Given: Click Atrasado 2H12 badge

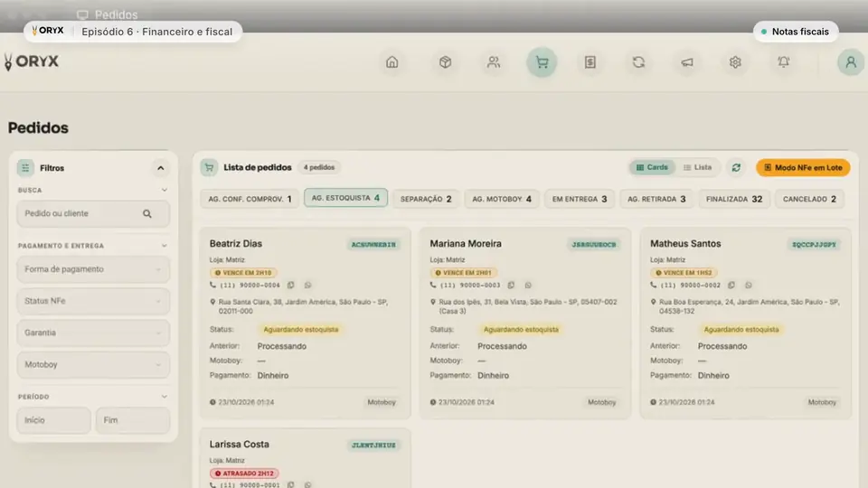Looking at the screenshot, I should tap(244, 474).
